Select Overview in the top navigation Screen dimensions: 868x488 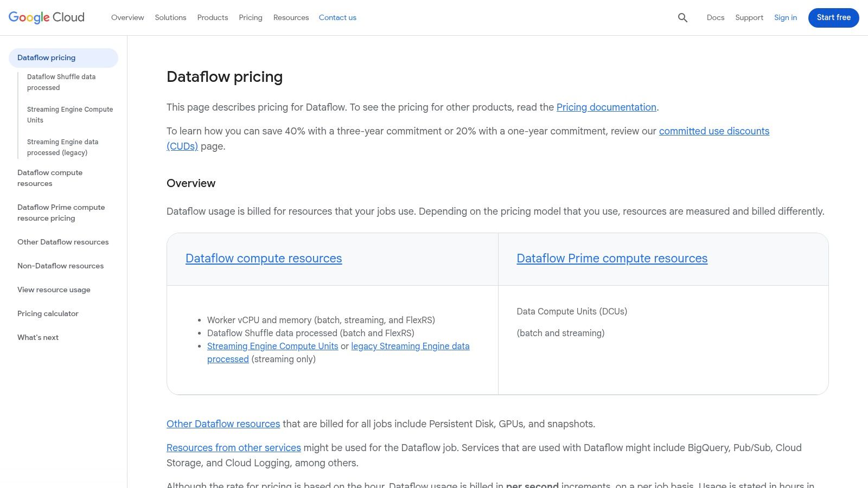click(x=127, y=17)
